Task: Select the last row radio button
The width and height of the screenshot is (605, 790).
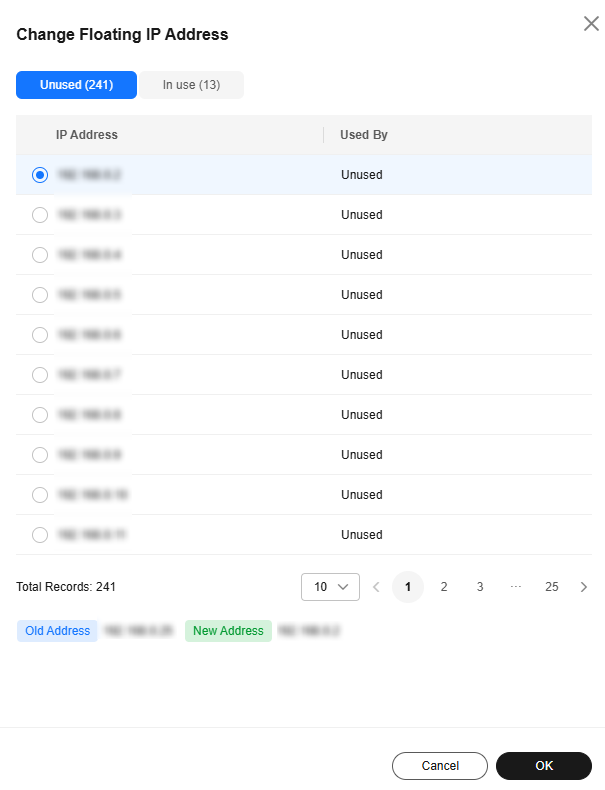Action: point(40,535)
